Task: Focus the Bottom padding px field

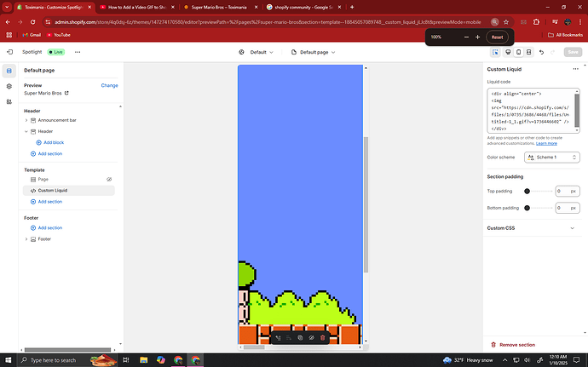Action: (x=567, y=208)
